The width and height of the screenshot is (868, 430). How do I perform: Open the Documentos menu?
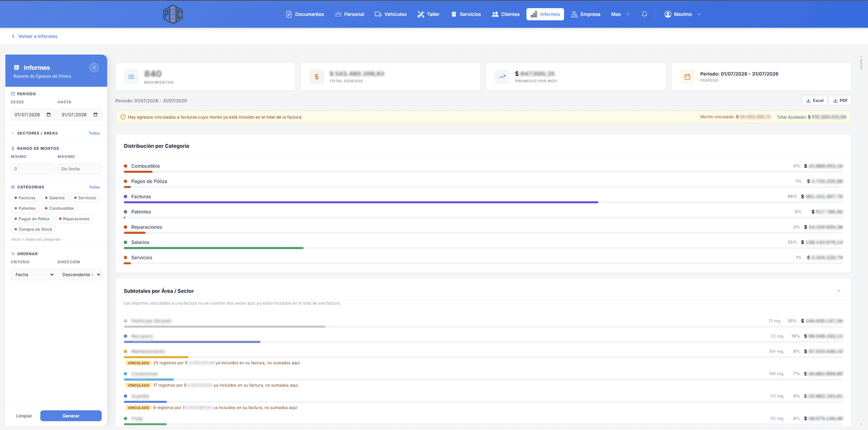click(x=305, y=14)
